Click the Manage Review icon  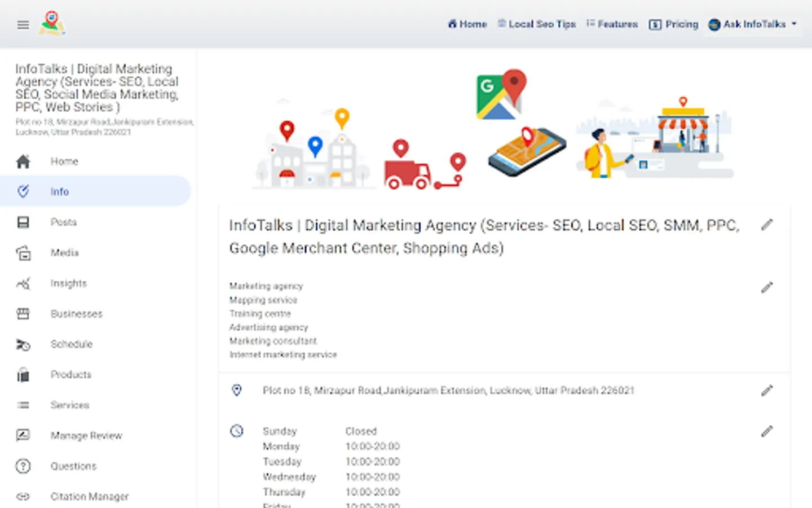pyautogui.click(x=23, y=435)
